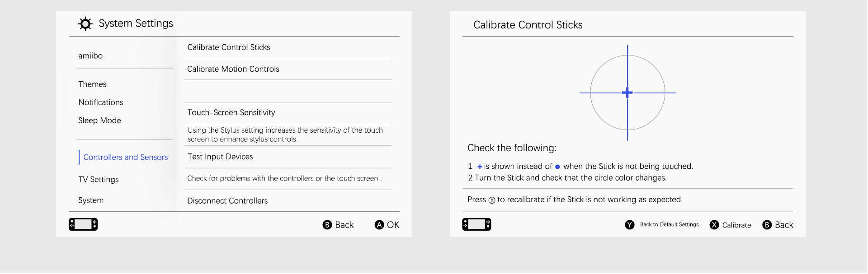This screenshot has width=868, height=274.
Task: Click the handheld console icon under Calibrate Control Sticks
Action: (476, 224)
